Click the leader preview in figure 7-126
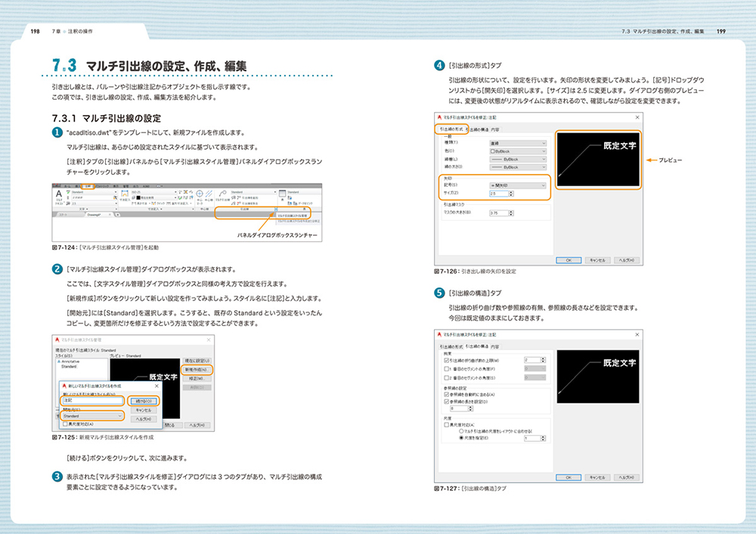This screenshot has width=756, height=534. pyautogui.click(x=598, y=160)
